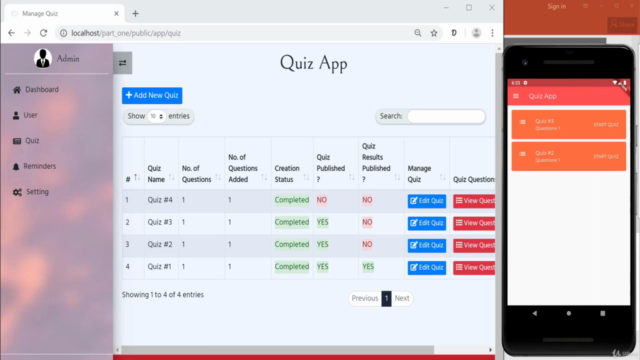The width and height of the screenshot is (640, 360).
Task: View questions for Quiz #3
Action: click(x=474, y=223)
